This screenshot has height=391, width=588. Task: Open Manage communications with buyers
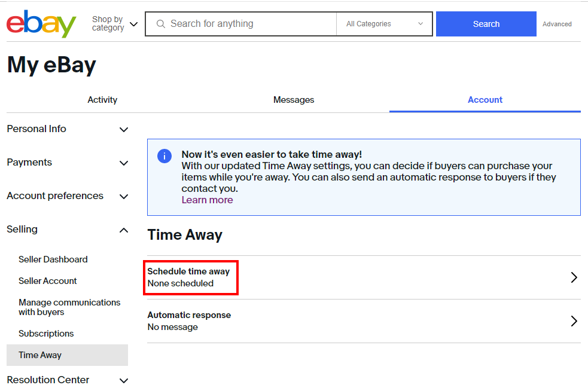pos(69,307)
